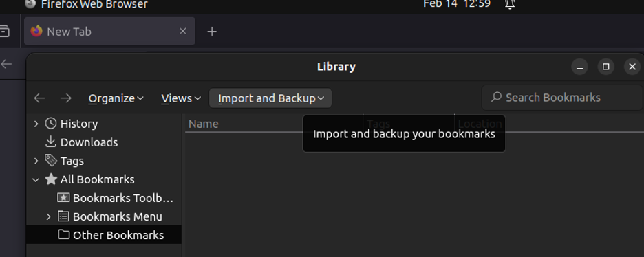Collapse the All Bookmarks node

pyautogui.click(x=36, y=179)
